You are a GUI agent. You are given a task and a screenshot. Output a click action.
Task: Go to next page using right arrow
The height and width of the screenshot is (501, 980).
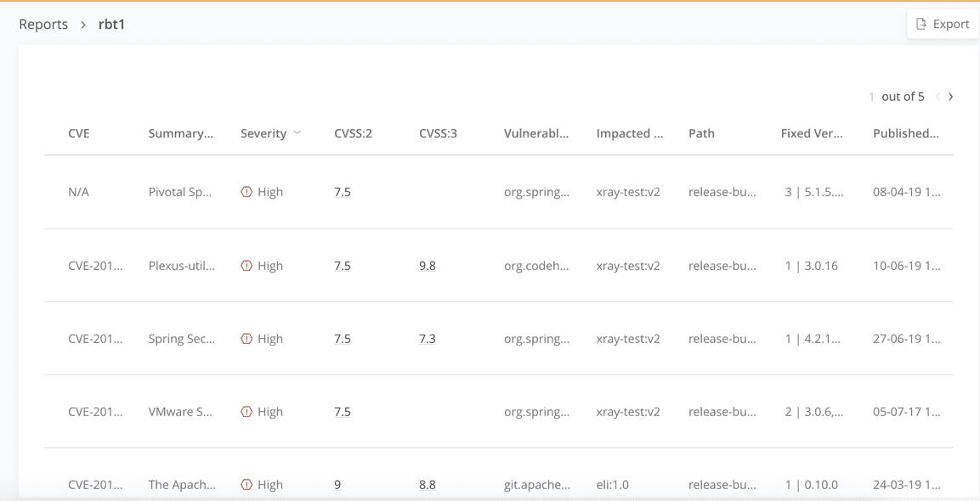pos(950,97)
